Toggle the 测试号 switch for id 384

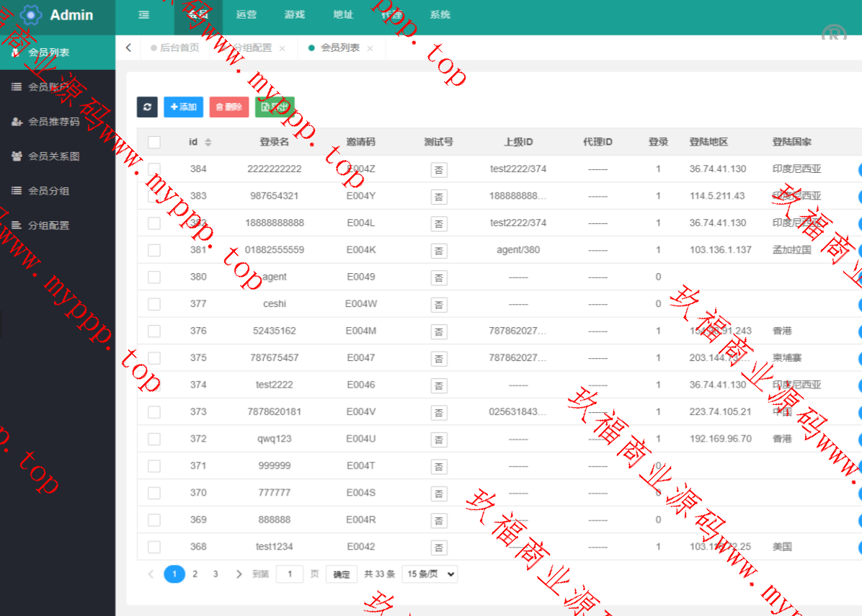[x=438, y=169]
